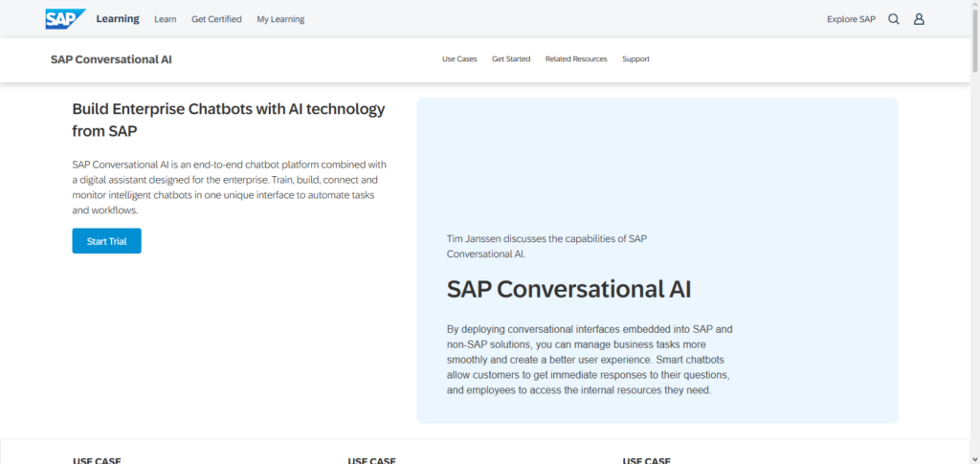Jump to Get Started section

(x=511, y=59)
